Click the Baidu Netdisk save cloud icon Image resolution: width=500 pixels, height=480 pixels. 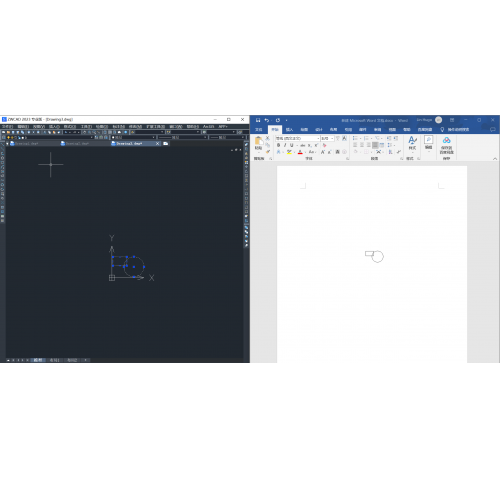coord(446,140)
